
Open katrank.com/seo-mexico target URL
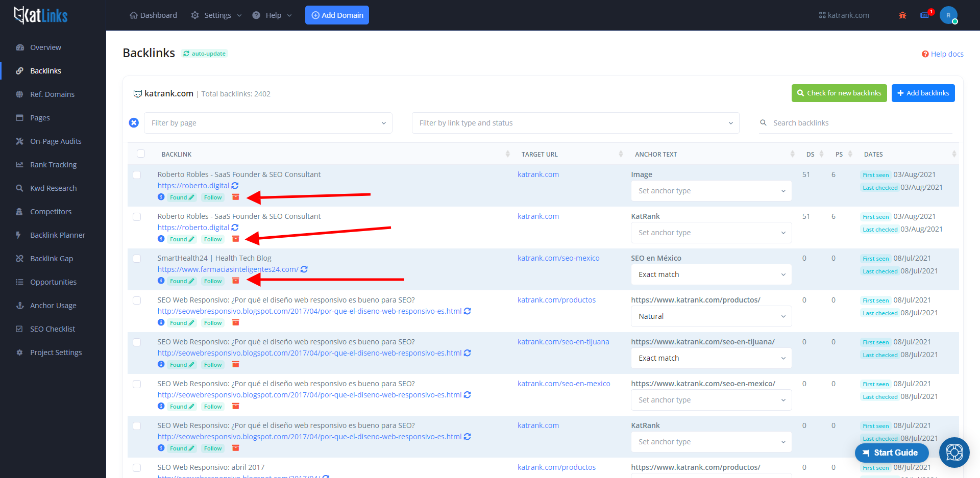[x=558, y=258]
